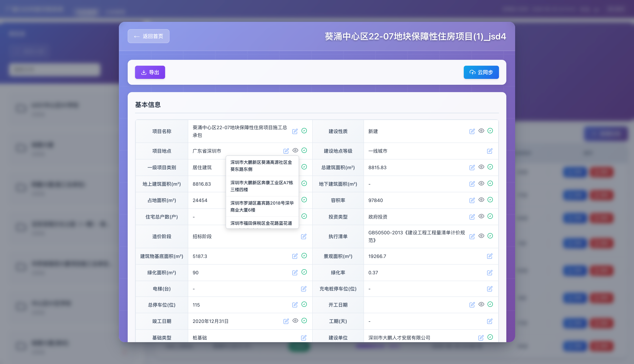This screenshot has height=364, width=634.
Task: Edit the 基础类型 field
Action: [304, 338]
